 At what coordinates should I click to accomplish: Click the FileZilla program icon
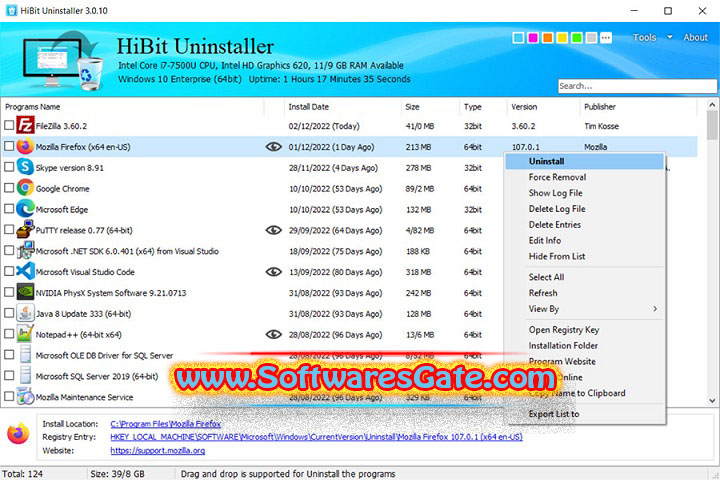[x=25, y=125]
